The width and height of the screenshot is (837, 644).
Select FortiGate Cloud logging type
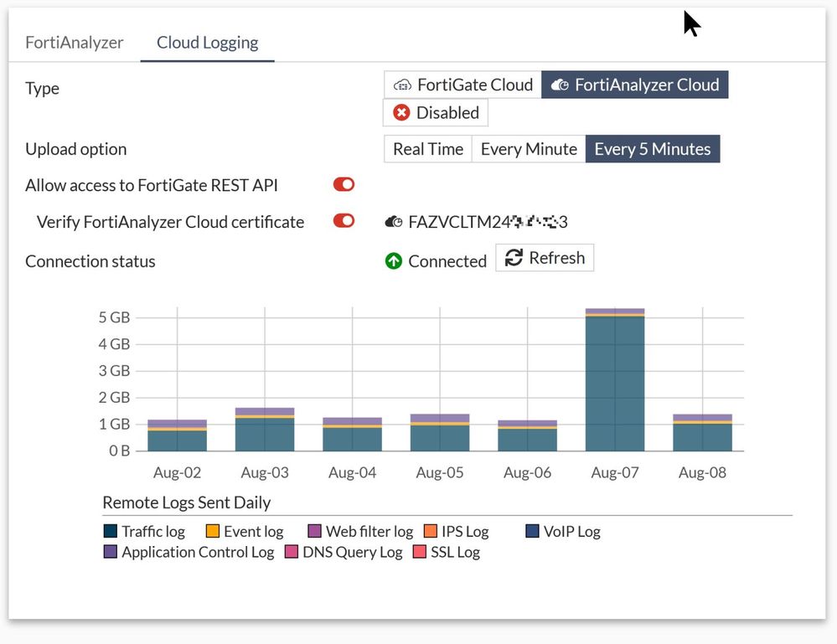click(463, 85)
